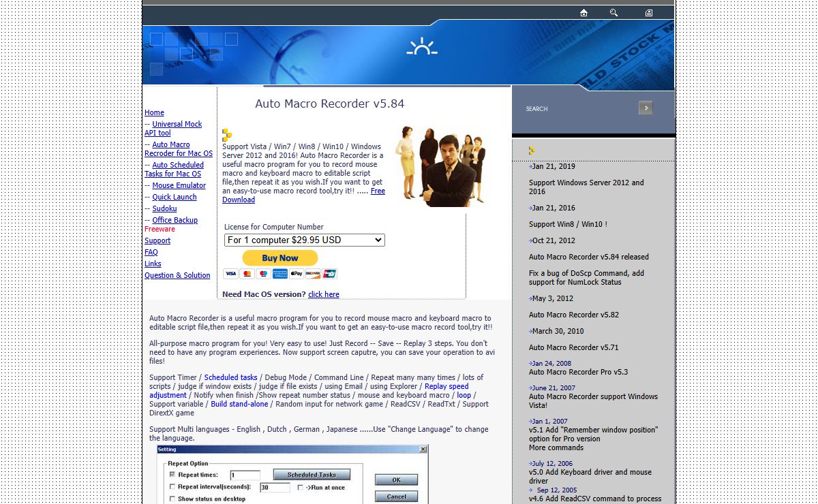The image size is (818, 504).
Task: Go to the Sudoku page link
Action: pyautogui.click(x=164, y=208)
